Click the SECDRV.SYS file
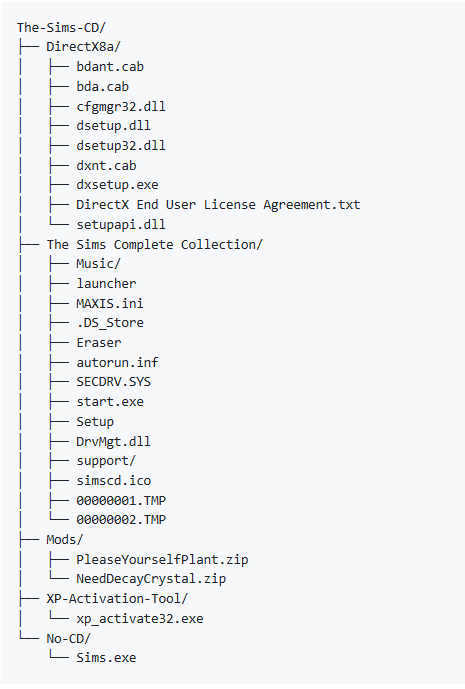The image size is (465, 689). 113,382
